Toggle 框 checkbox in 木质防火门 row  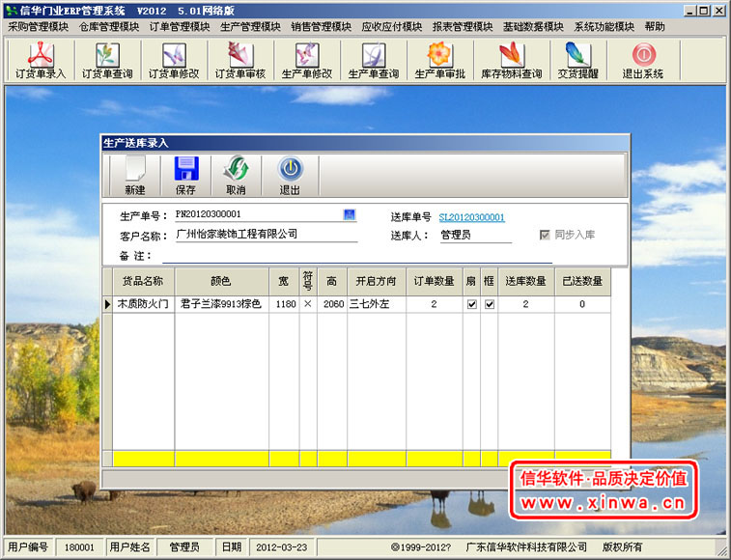click(490, 304)
